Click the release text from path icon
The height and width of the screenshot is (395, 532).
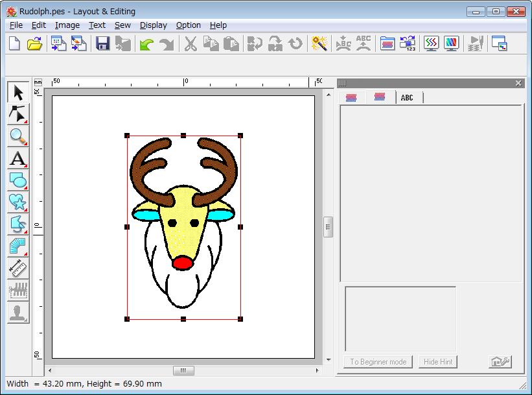click(364, 44)
